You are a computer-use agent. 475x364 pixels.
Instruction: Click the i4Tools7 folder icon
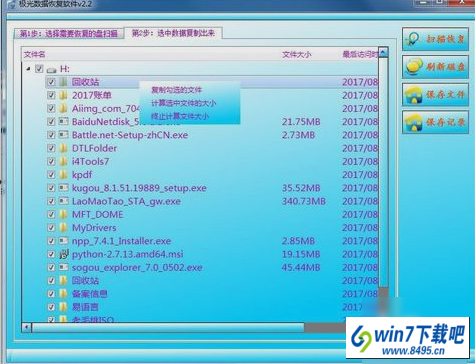63,161
